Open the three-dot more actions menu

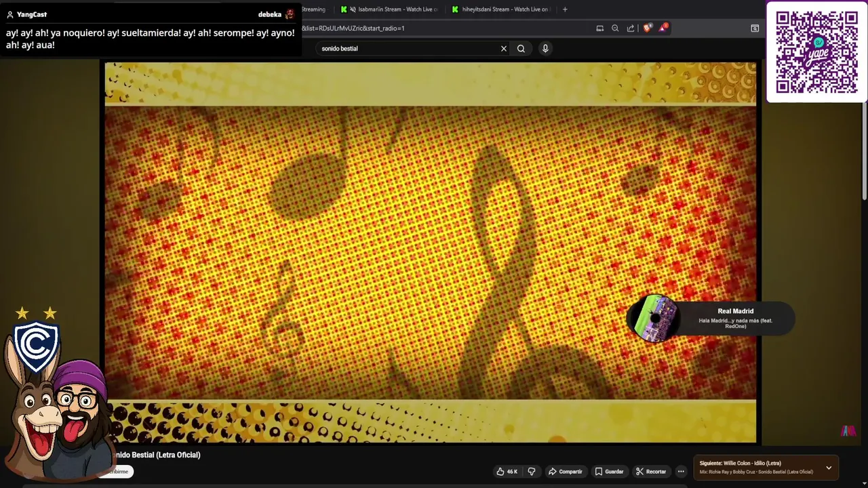point(681,472)
